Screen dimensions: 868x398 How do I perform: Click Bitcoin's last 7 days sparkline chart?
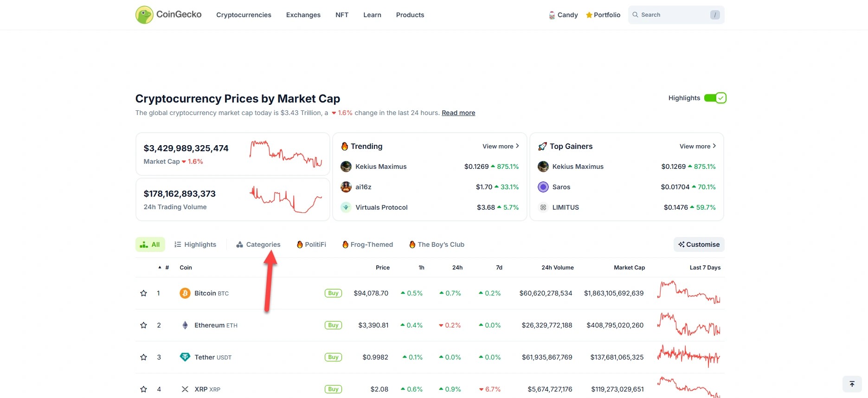688,293
